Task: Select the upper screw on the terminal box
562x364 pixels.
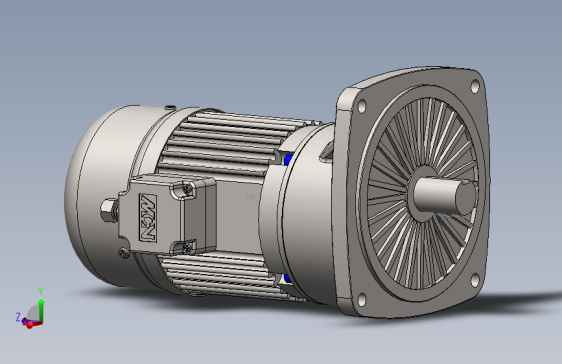Action: click(187, 189)
